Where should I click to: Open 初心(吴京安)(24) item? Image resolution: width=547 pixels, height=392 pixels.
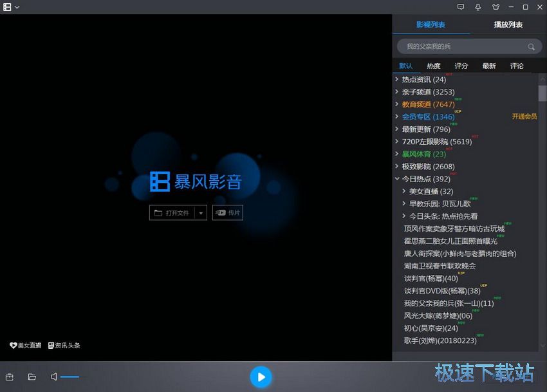pos(431,328)
